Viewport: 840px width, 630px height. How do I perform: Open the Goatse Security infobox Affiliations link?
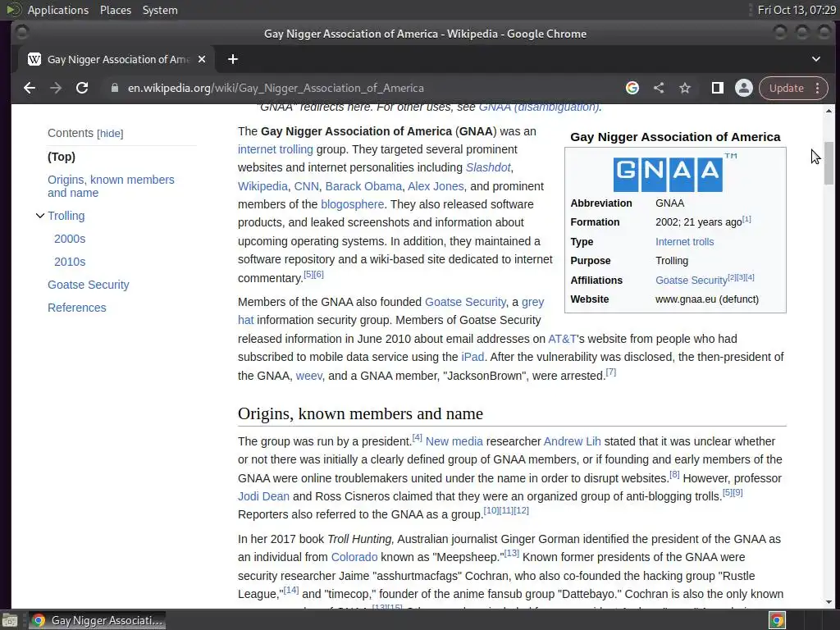point(691,281)
